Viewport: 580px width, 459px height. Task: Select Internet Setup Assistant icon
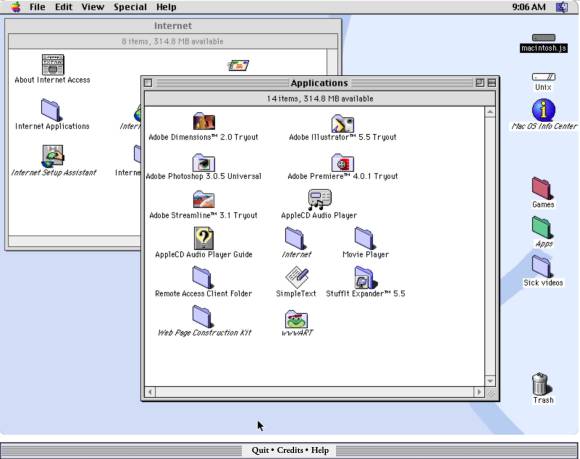[53, 156]
